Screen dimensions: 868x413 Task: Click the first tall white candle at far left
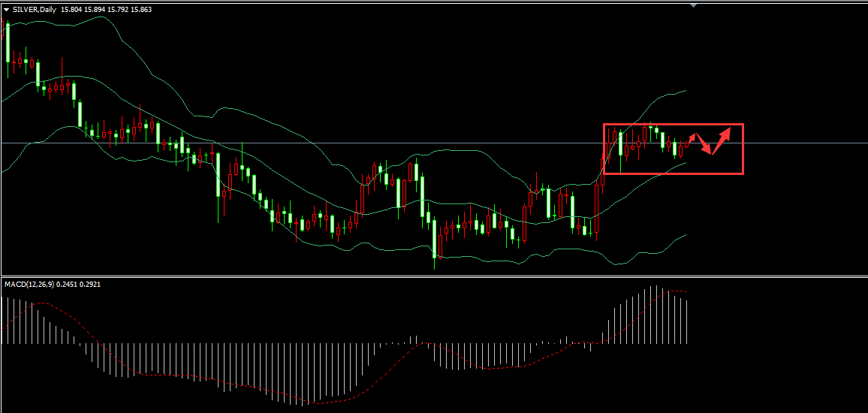[8, 44]
